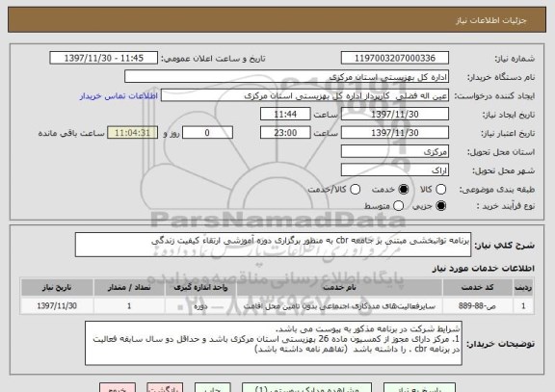Click the بازگشت back button
555x392 pixels.
tap(165, 388)
